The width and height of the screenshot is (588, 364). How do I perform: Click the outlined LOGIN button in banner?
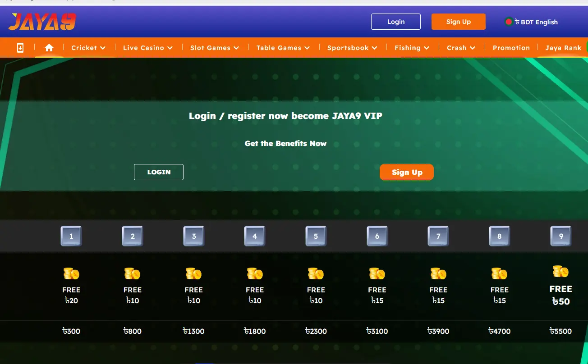(159, 172)
